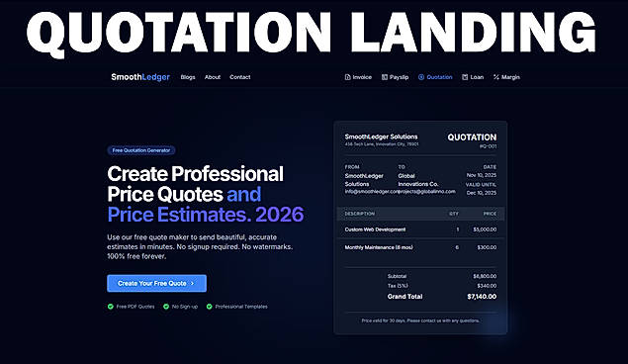Click the $340.00 tax amount
This screenshot has height=364, width=628.
487,286
